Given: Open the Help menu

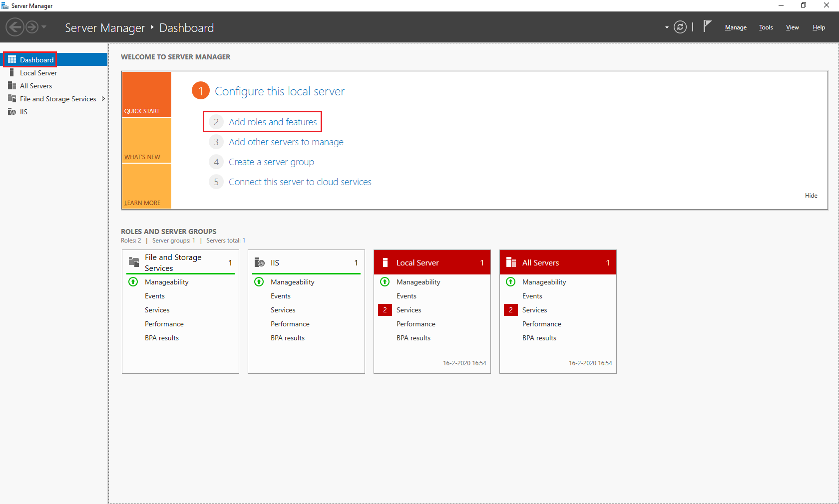Looking at the screenshot, I should (x=819, y=27).
